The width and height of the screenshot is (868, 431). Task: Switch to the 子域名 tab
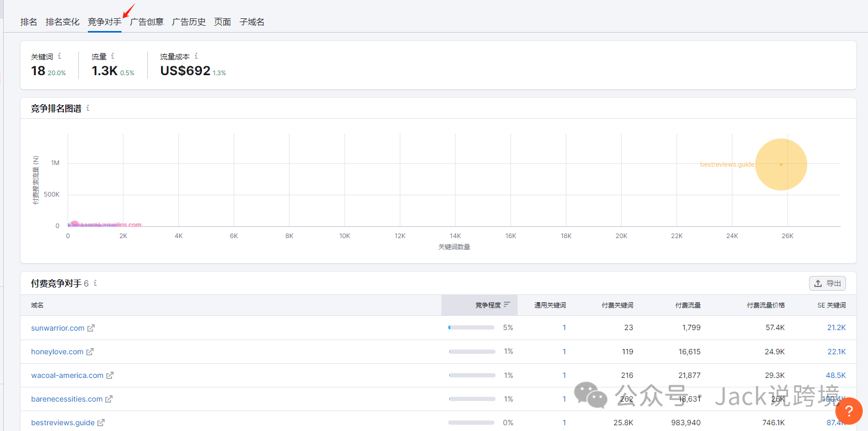tap(252, 22)
